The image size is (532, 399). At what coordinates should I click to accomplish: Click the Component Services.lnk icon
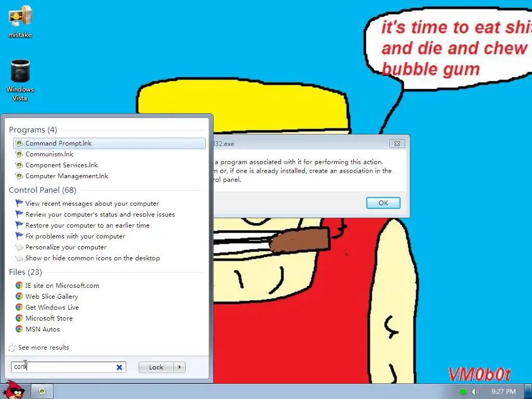[19, 165]
